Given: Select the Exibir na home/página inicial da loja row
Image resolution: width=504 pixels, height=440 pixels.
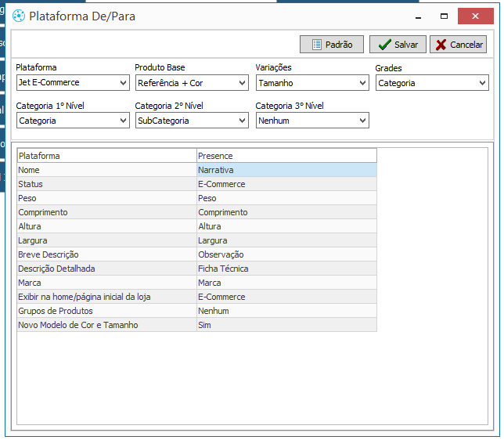Looking at the screenshot, I should [107, 297].
